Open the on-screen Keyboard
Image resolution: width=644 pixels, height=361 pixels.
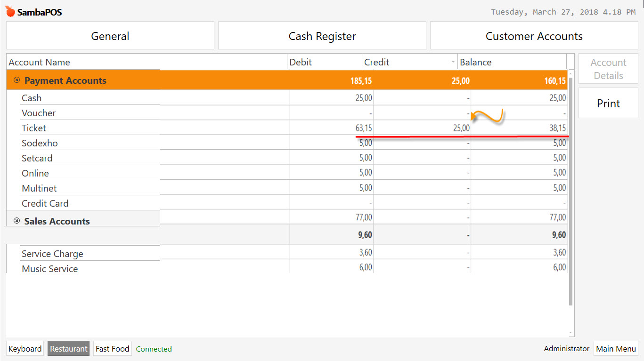coord(24,348)
